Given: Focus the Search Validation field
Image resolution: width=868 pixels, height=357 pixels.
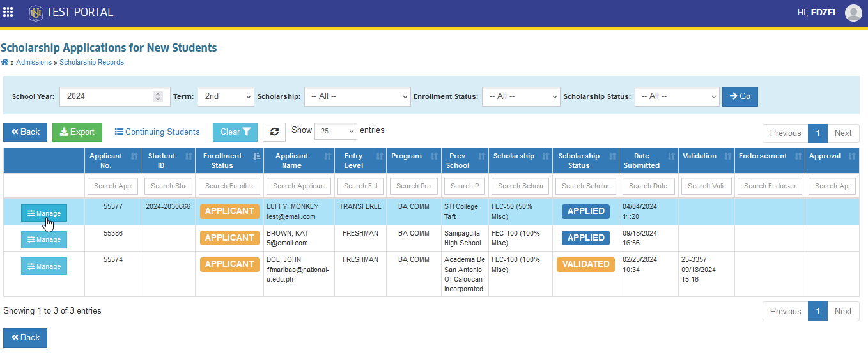Looking at the screenshot, I should pos(706,186).
